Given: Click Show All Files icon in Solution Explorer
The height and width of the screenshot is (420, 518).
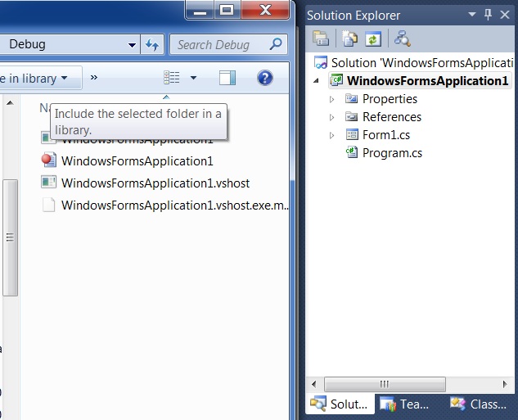Looking at the screenshot, I should [x=349, y=38].
